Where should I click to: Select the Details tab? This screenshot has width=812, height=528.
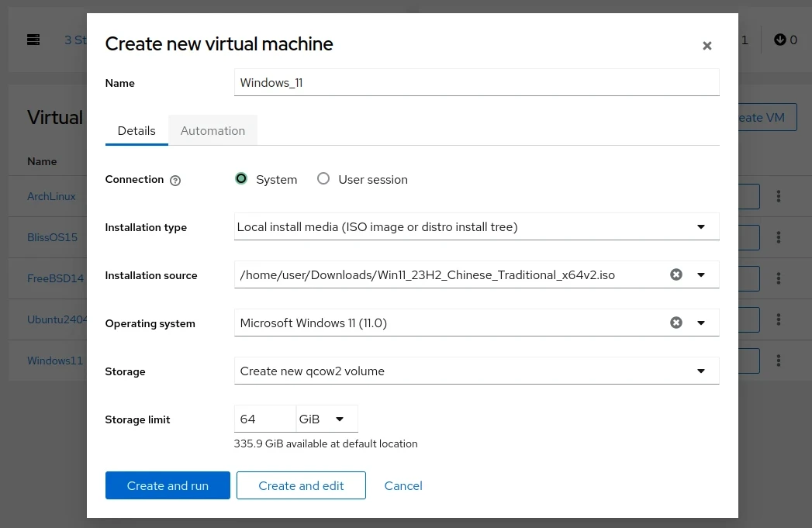click(x=136, y=130)
